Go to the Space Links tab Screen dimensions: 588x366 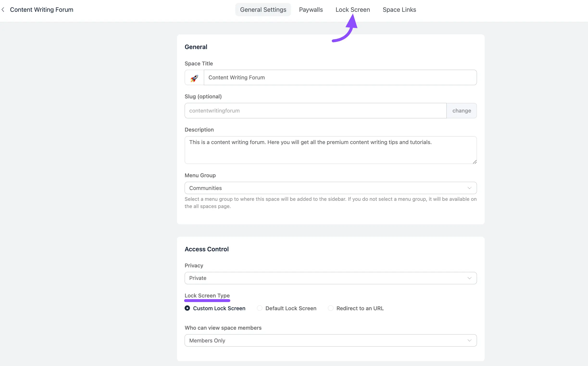click(x=399, y=10)
